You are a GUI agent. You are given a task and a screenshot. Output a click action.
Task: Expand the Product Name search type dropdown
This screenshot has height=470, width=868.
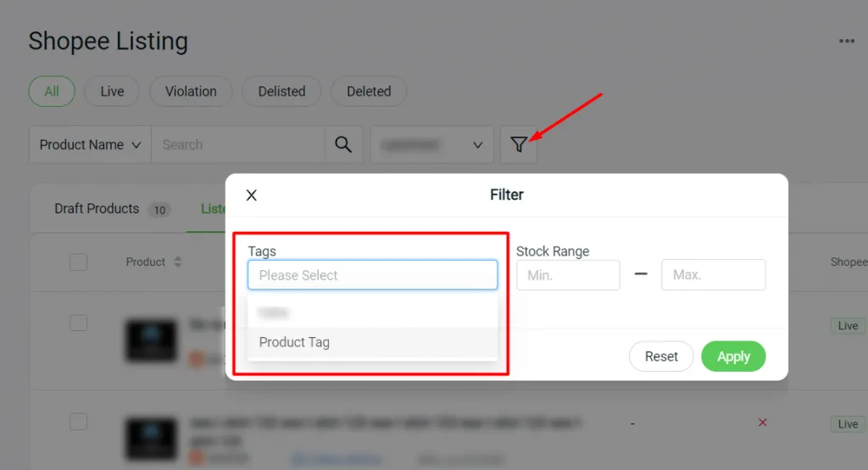coord(90,145)
